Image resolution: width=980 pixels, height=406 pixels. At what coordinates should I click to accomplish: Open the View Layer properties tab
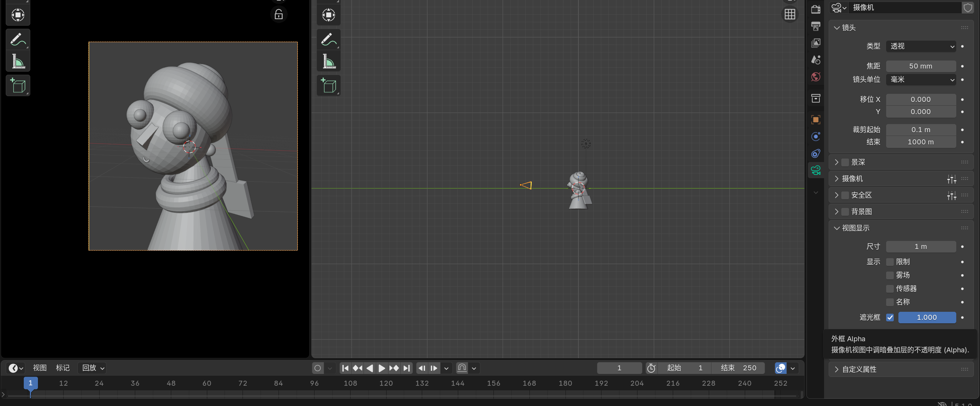816,43
